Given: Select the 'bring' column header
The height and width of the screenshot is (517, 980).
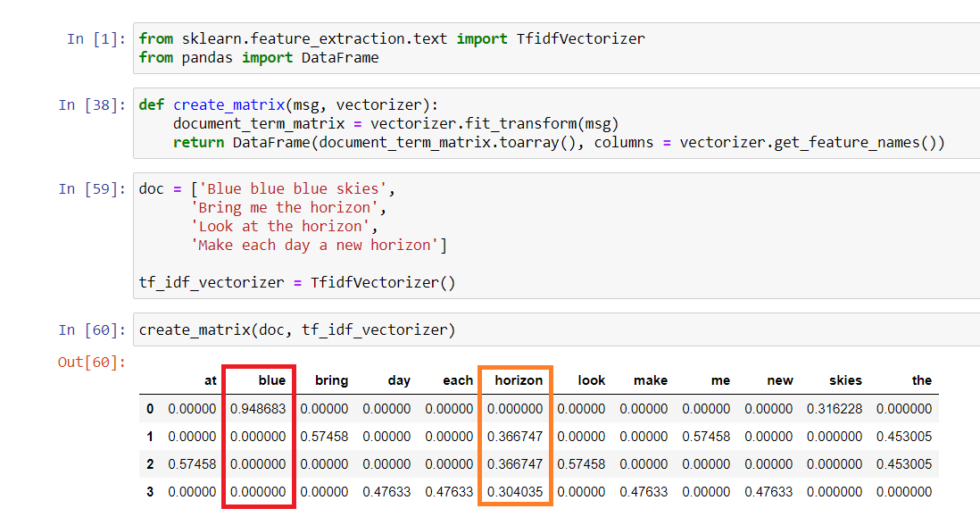Looking at the screenshot, I should pos(331,380).
